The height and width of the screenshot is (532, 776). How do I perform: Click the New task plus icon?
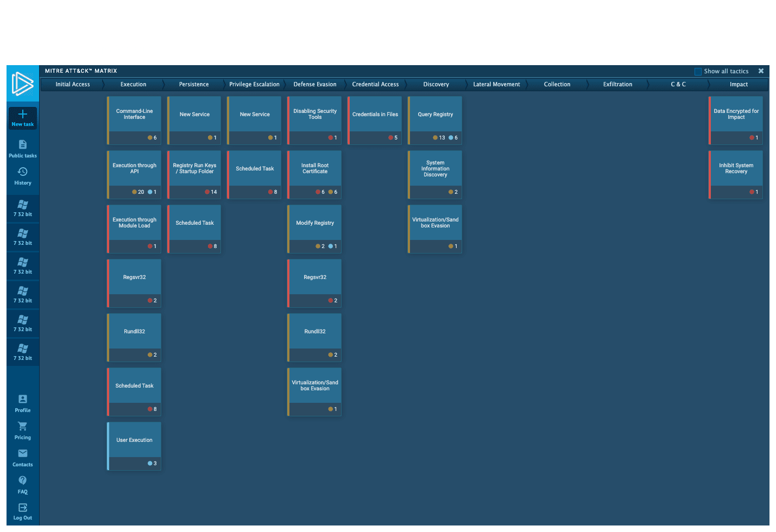(23, 115)
